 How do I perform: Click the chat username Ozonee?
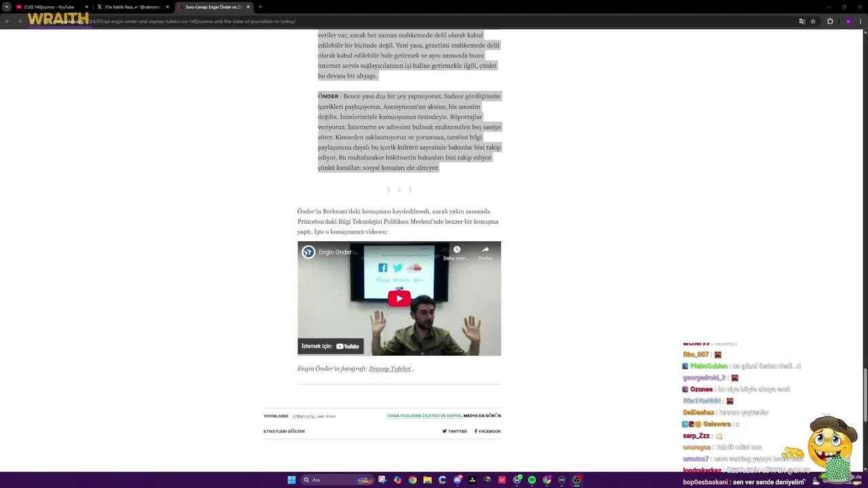coord(701,390)
